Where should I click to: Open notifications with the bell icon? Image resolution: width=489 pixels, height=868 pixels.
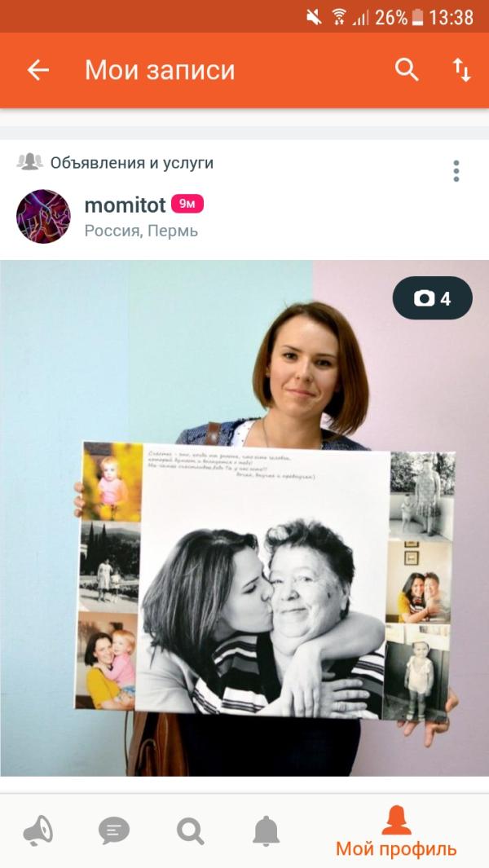click(x=267, y=831)
